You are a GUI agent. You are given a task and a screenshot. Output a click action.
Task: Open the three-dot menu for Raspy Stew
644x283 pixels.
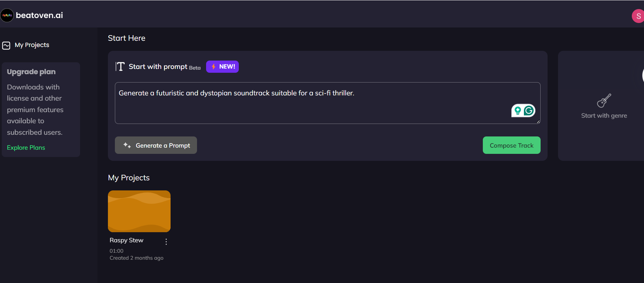point(166,242)
